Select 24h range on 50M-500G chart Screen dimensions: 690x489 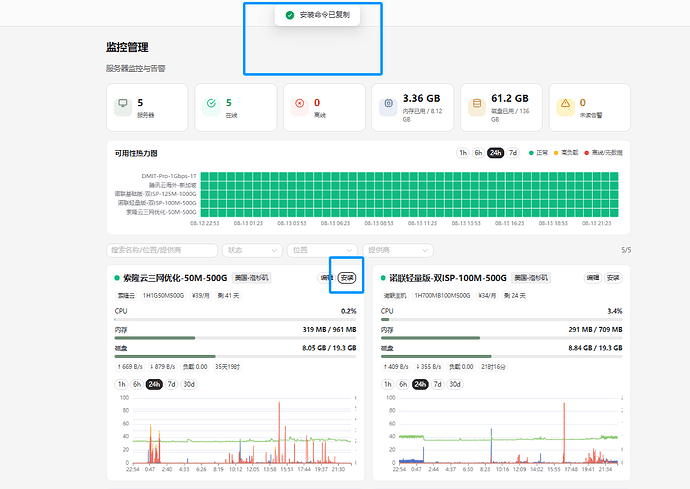pyautogui.click(x=154, y=384)
